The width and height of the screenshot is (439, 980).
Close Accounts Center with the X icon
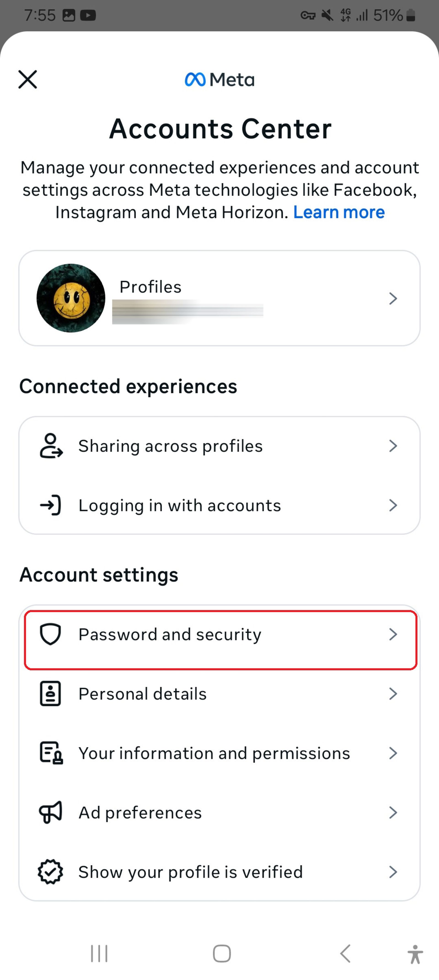point(28,79)
